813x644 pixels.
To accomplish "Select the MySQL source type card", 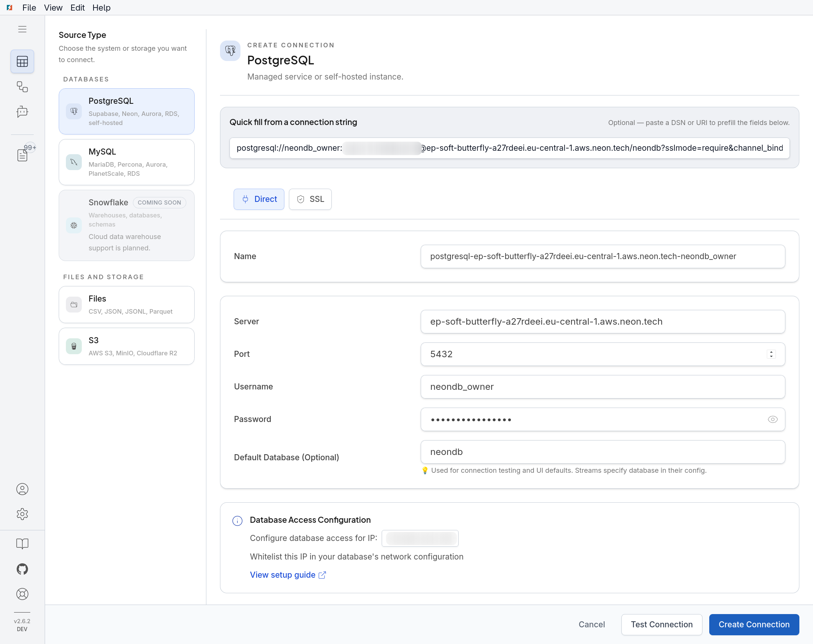I will 126,162.
